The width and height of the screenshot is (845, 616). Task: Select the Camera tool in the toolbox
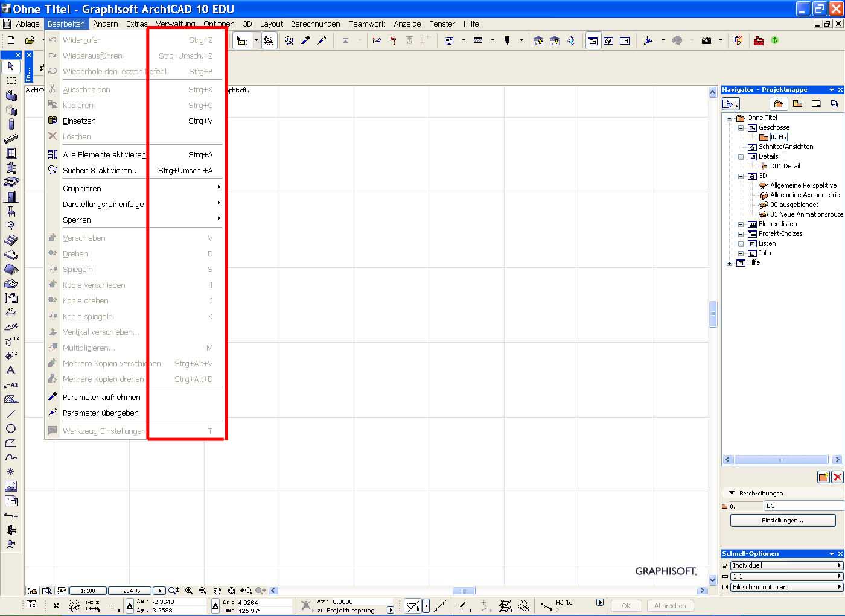click(x=11, y=544)
